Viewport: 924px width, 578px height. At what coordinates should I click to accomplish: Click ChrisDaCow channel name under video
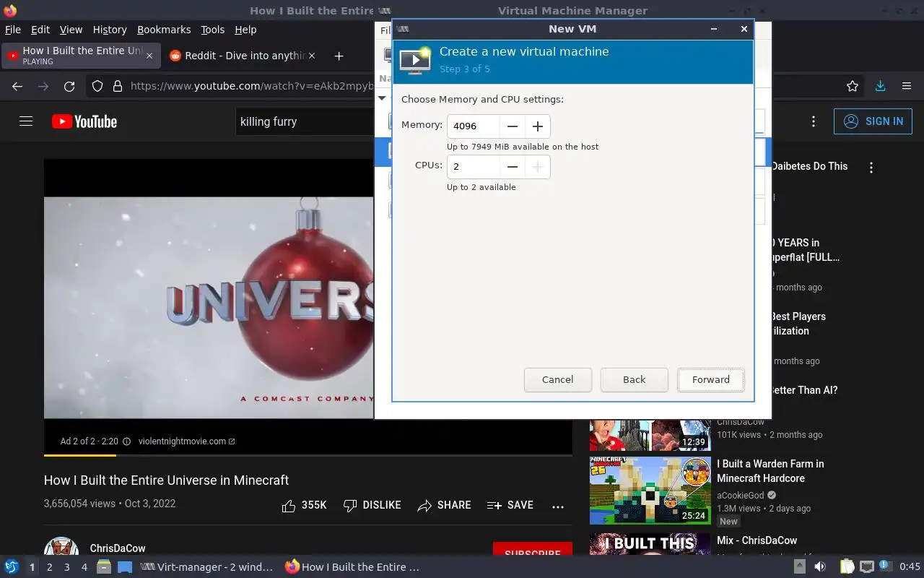click(x=118, y=549)
